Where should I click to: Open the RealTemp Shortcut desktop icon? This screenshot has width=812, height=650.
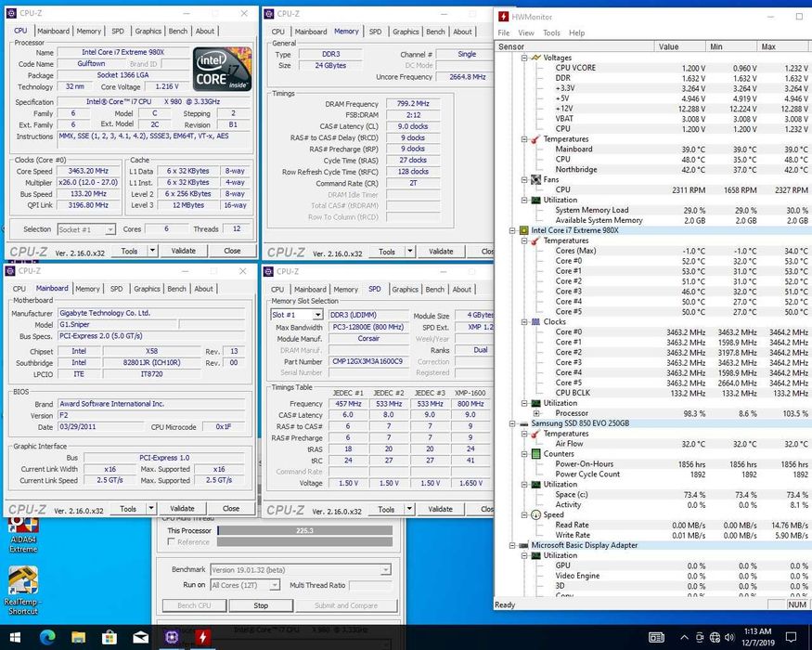coord(23,590)
